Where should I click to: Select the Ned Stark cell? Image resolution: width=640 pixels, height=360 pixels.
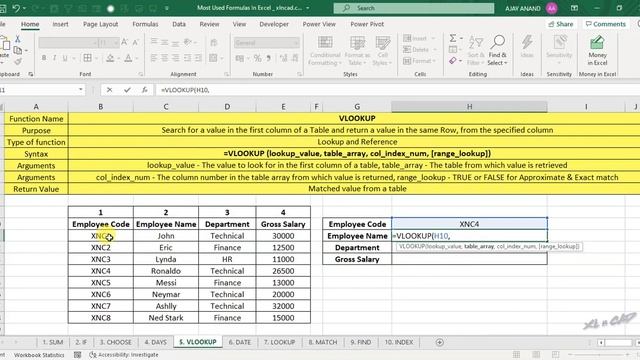click(x=166, y=318)
